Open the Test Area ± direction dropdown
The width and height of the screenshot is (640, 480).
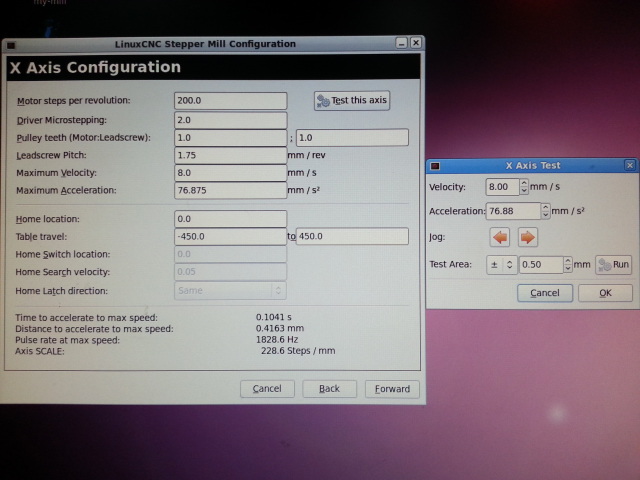[502, 264]
